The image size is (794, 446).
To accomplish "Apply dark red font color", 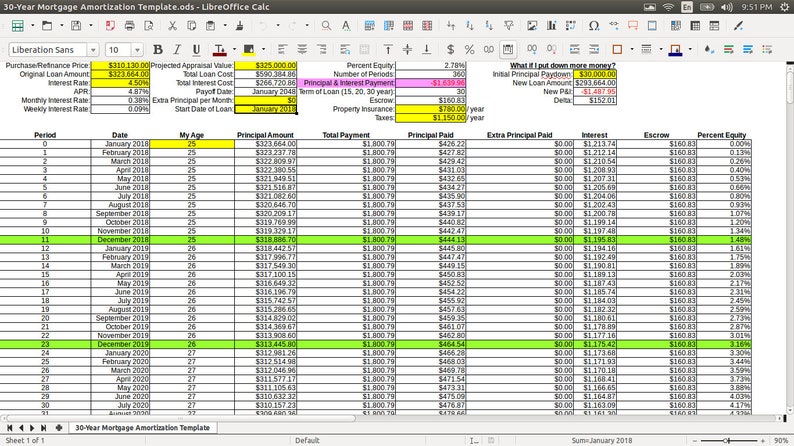I will coord(219,49).
